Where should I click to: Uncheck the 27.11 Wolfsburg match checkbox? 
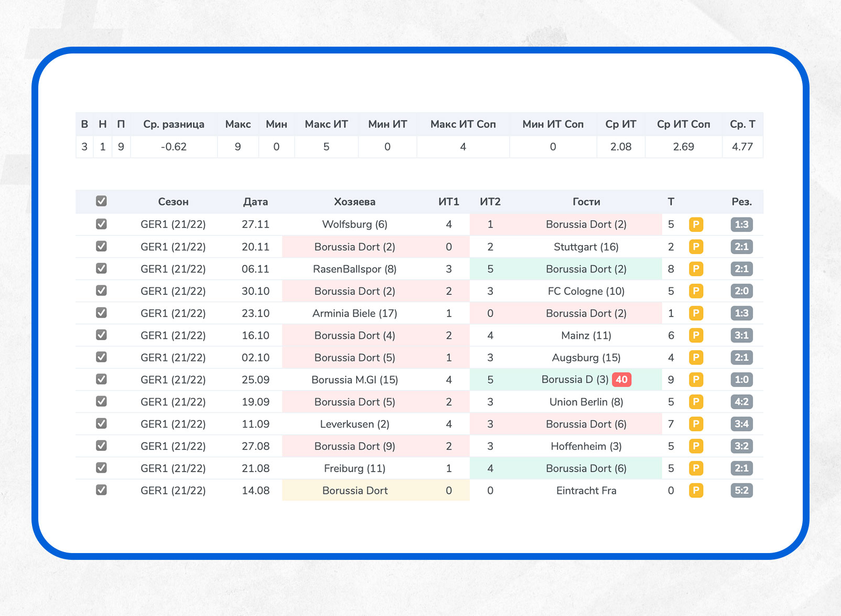pyautogui.click(x=101, y=224)
